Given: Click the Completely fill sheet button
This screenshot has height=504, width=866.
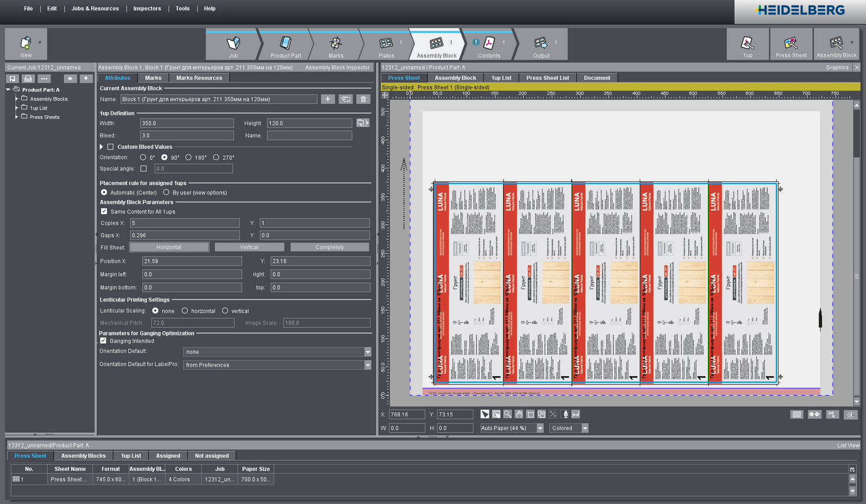Looking at the screenshot, I should coord(329,247).
